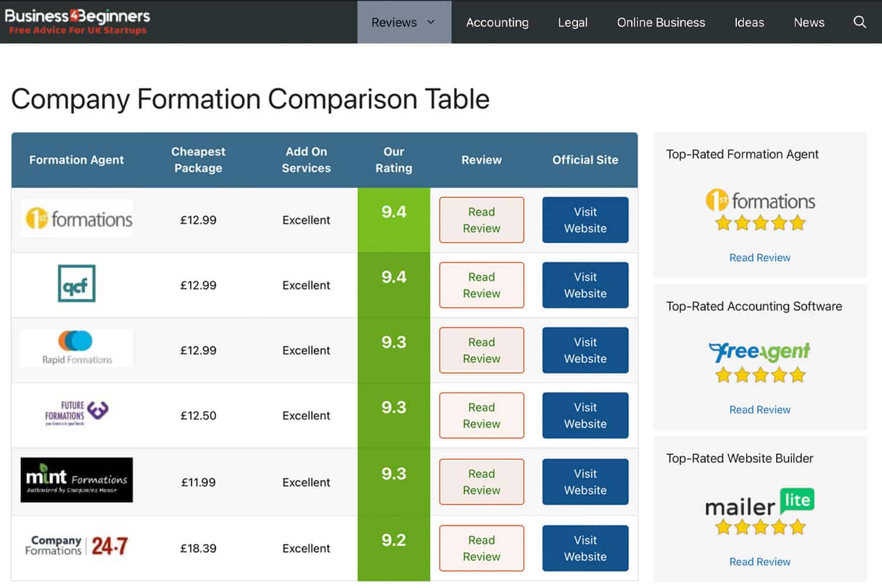Open the search magnifier icon

(860, 22)
